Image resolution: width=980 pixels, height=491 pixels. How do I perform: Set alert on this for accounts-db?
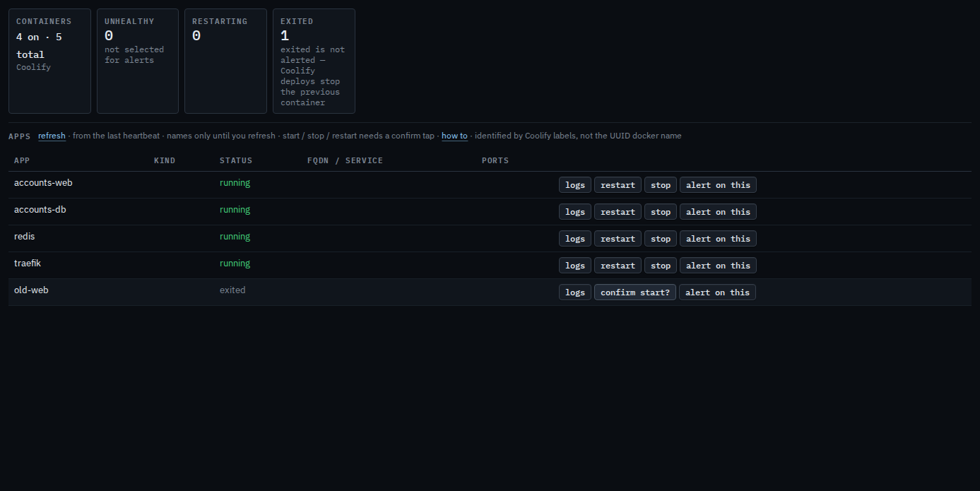[x=718, y=212]
